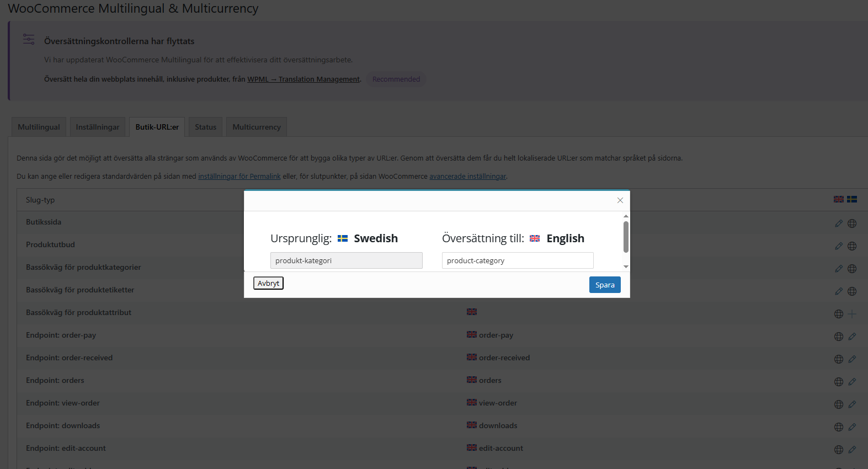Click Endpoint: orders label
This screenshot has height=469, width=868.
click(55, 380)
